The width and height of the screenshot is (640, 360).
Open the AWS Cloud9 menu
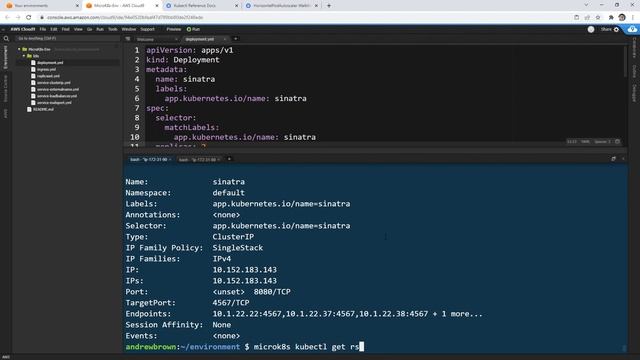click(23, 29)
